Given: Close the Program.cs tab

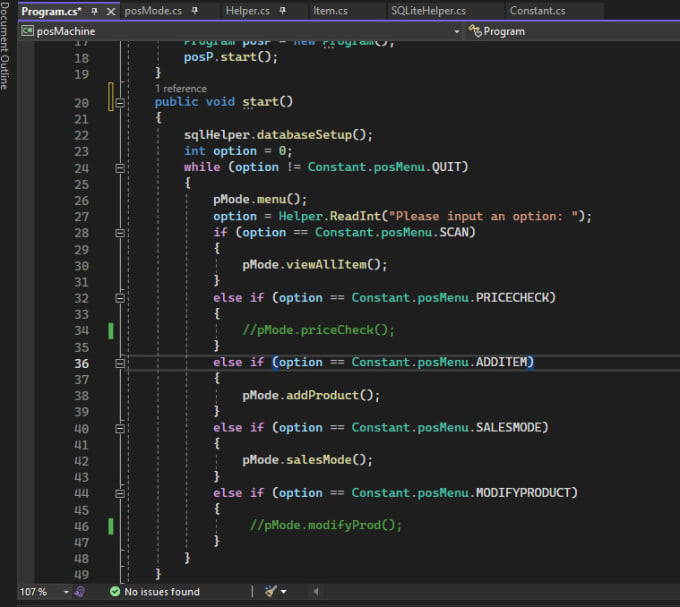Looking at the screenshot, I should [111, 12].
